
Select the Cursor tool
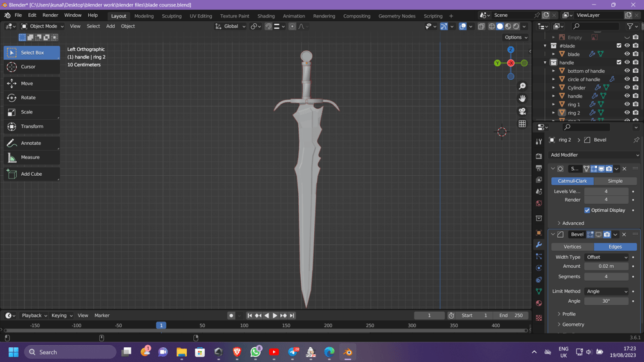(32, 66)
